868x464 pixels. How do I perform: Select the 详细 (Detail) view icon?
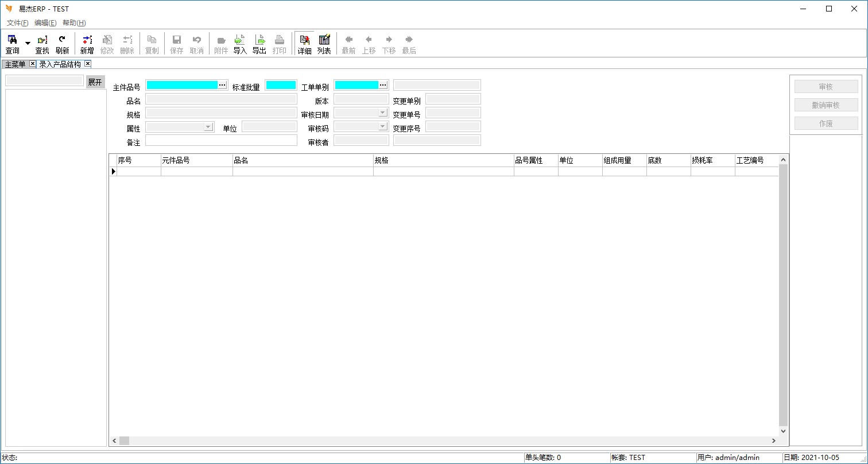click(304, 44)
